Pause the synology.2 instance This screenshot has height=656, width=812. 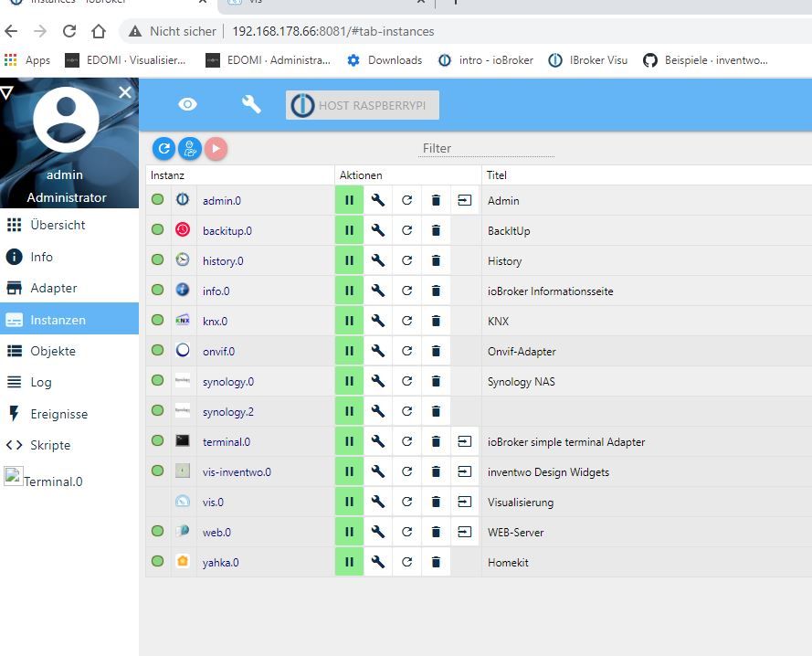[349, 411]
